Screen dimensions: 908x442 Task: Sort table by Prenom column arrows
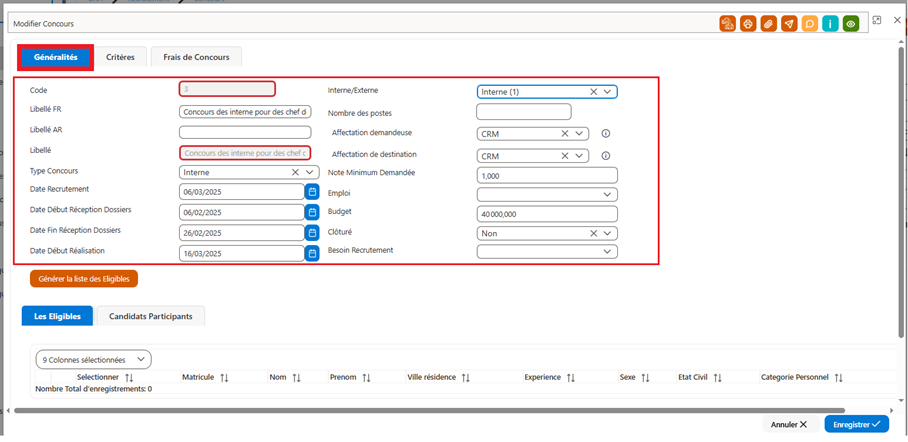[367, 378]
